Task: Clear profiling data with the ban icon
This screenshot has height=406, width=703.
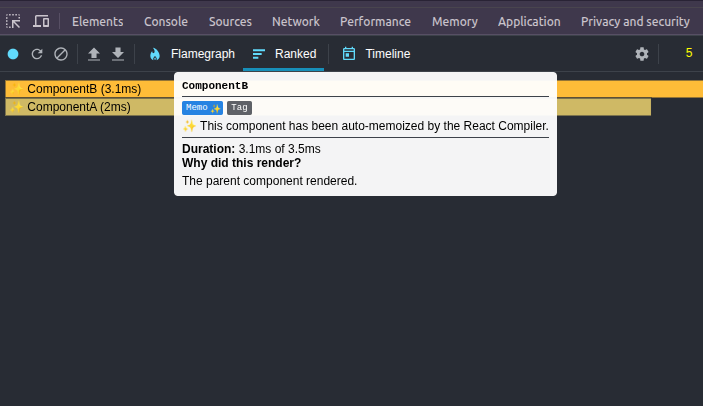Action: pyautogui.click(x=61, y=54)
